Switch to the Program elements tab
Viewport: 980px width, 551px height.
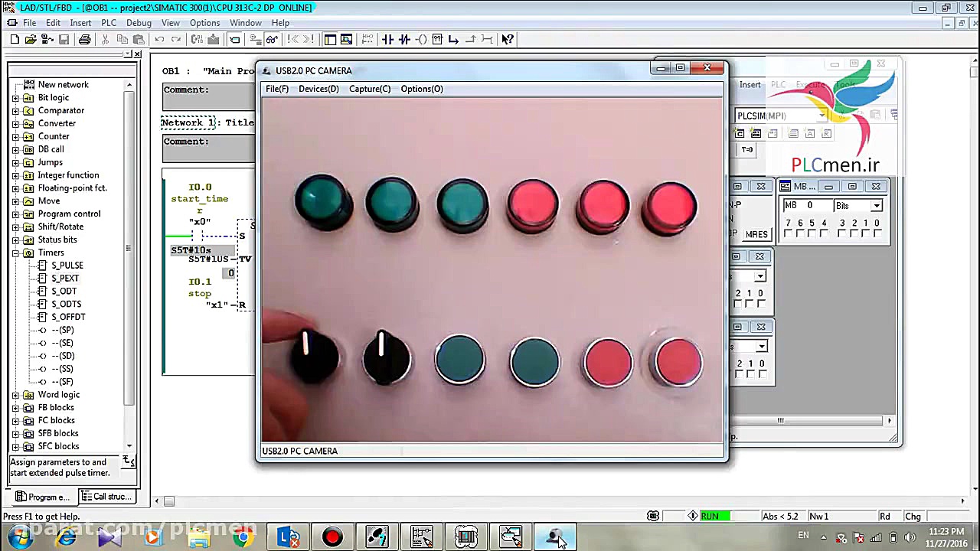coord(44,497)
